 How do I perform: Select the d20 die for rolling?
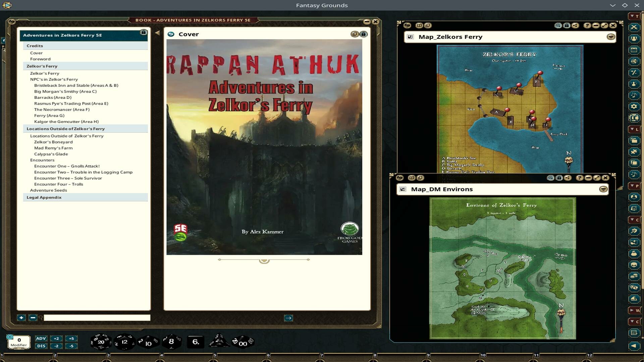(x=100, y=342)
